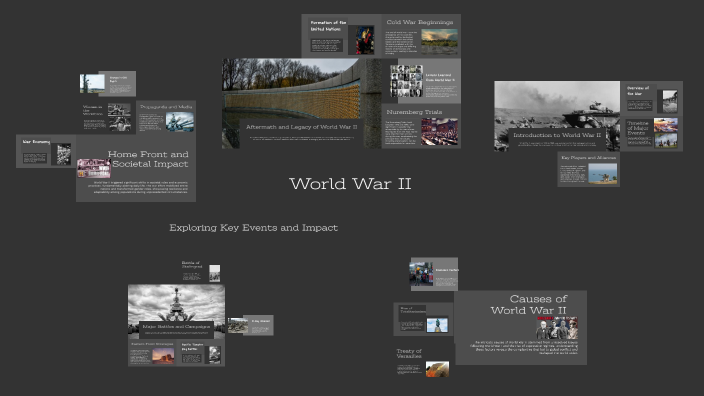Image resolution: width=704 pixels, height=396 pixels.
Task: Click the pink poster image beside Home Front heading
Action: (94, 168)
